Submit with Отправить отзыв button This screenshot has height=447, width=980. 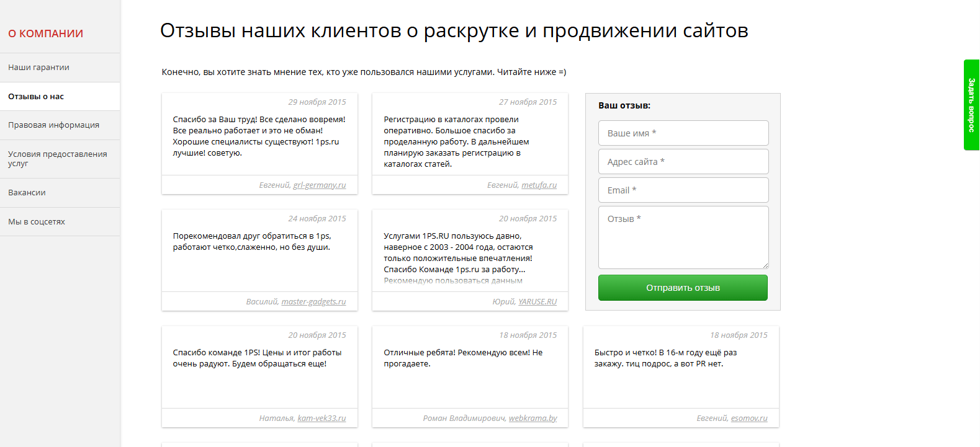pyautogui.click(x=683, y=288)
